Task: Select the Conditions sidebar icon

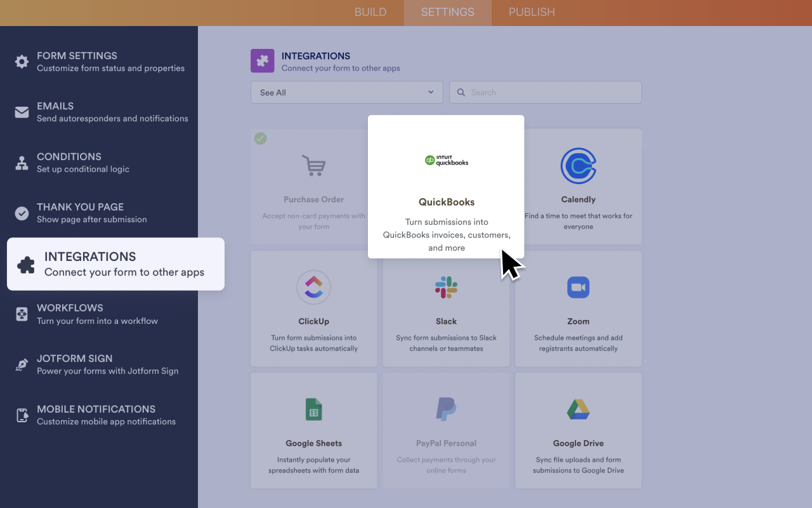Action: click(21, 162)
